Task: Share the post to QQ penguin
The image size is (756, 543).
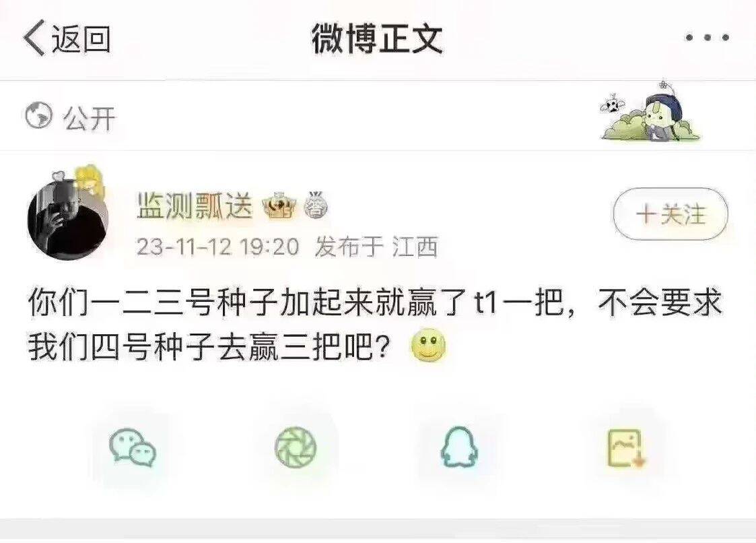Action: (x=459, y=447)
